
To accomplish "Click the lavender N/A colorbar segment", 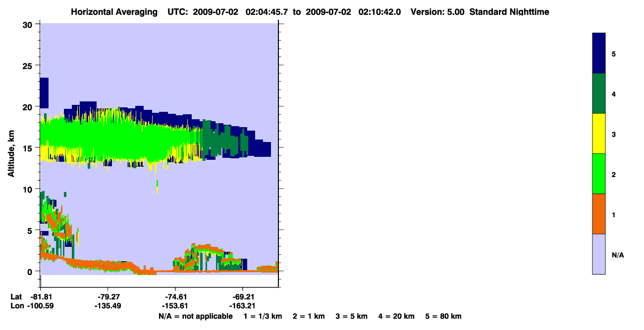I will coord(599,254).
